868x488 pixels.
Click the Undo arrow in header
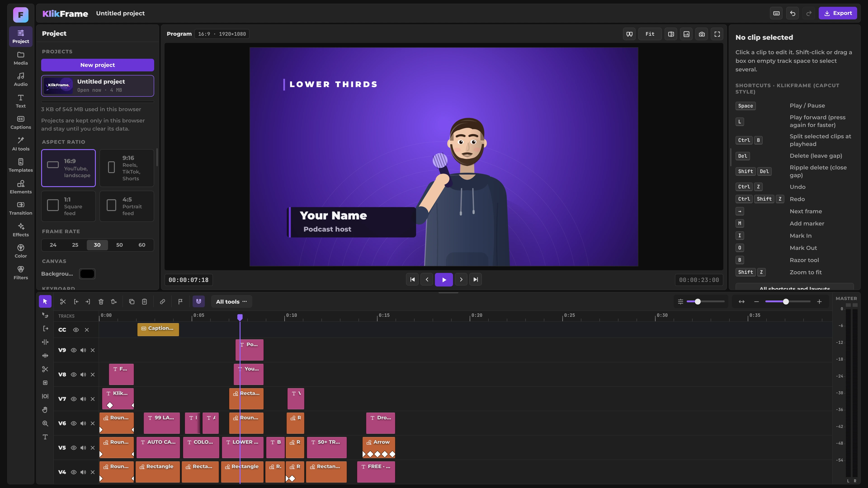click(x=793, y=14)
